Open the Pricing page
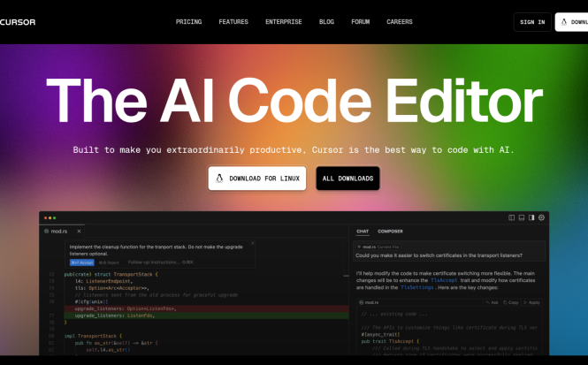This screenshot has height=365, width=588. 188,22
